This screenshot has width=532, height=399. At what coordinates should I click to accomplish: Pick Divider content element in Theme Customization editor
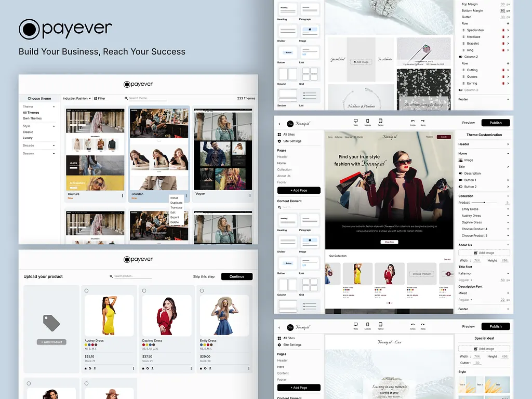point(288,242)
